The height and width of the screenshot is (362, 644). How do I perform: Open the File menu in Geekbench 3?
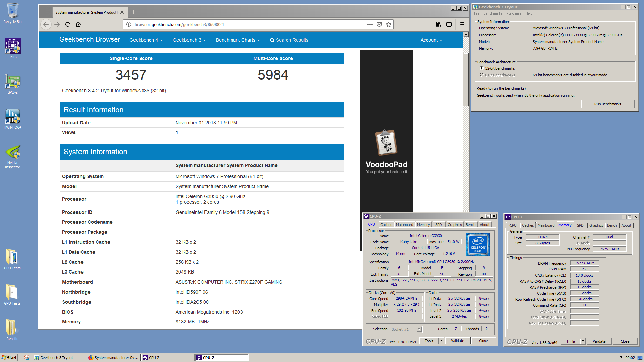(x=477, y=13)
